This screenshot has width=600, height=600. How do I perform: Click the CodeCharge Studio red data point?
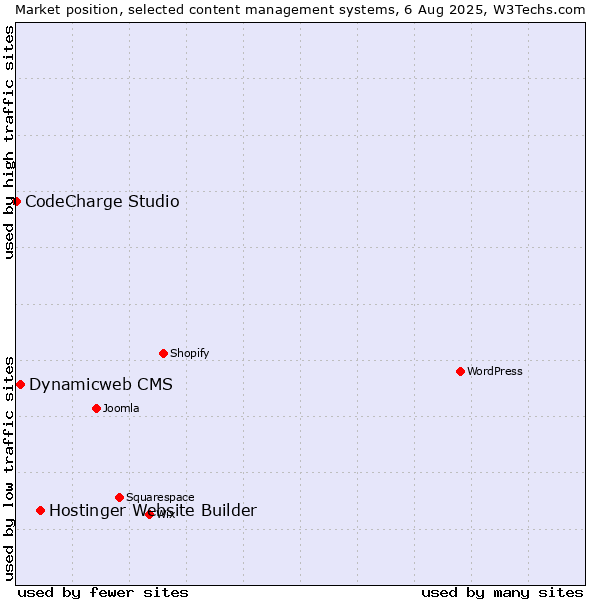tap(16, 201)
